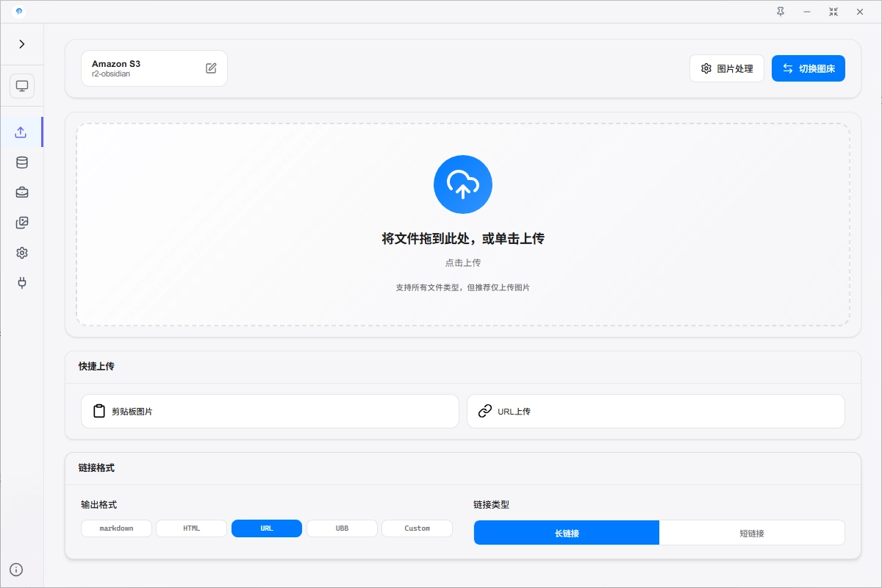Open image bed settings via the briefcase icon

point(22,193)
